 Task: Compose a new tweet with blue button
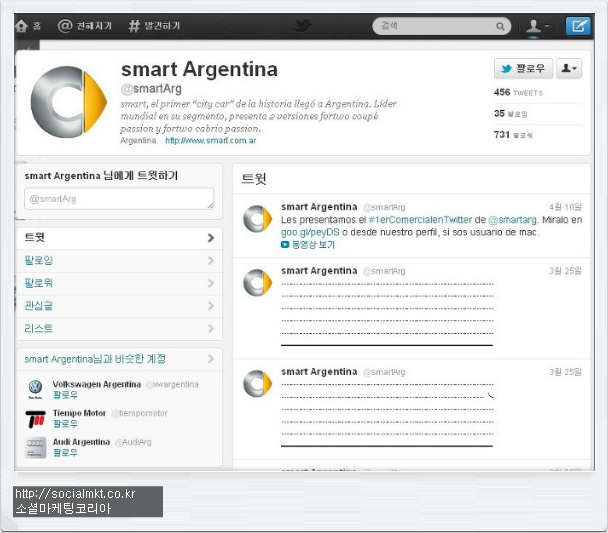578,26
